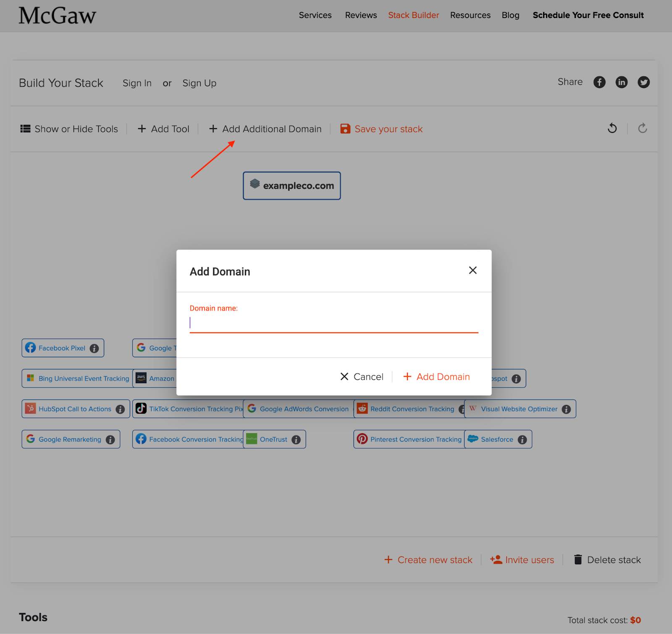Click the undo arrow icon

coord(612,129)
